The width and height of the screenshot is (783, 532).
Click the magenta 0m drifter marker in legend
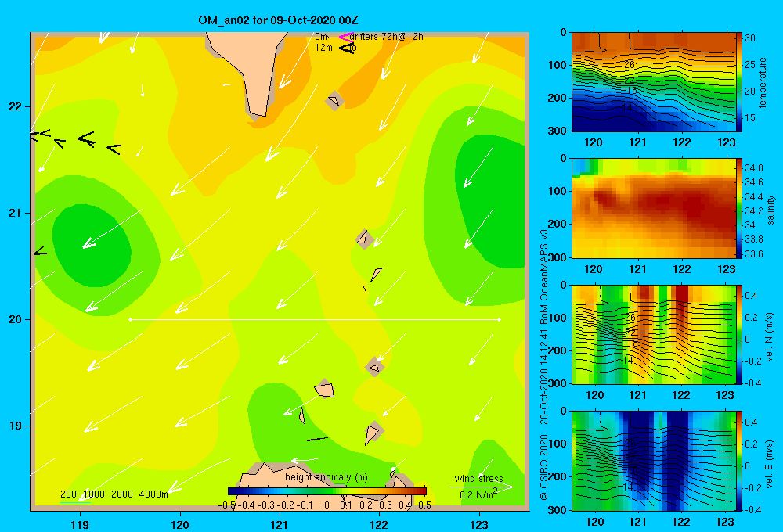345,37
